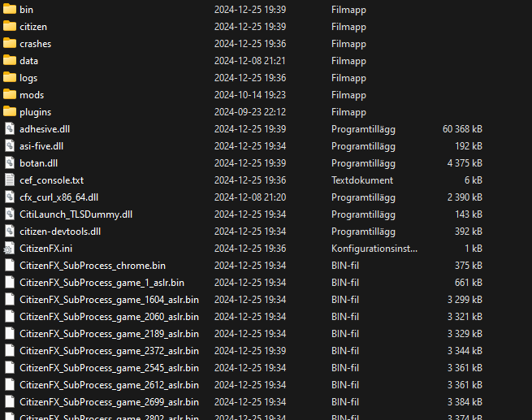Click the CitizenFX_SubProcess_chrome.bin file icon
532x420 pixels.
pos(10,265)
